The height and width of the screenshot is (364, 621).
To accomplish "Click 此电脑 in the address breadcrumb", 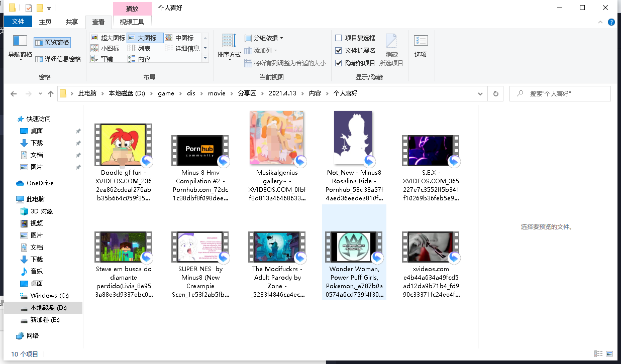I will click(87, 93).
